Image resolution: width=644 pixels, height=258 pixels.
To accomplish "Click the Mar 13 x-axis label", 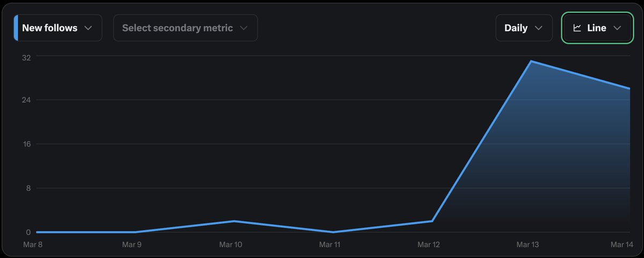I will coord(528,245).
